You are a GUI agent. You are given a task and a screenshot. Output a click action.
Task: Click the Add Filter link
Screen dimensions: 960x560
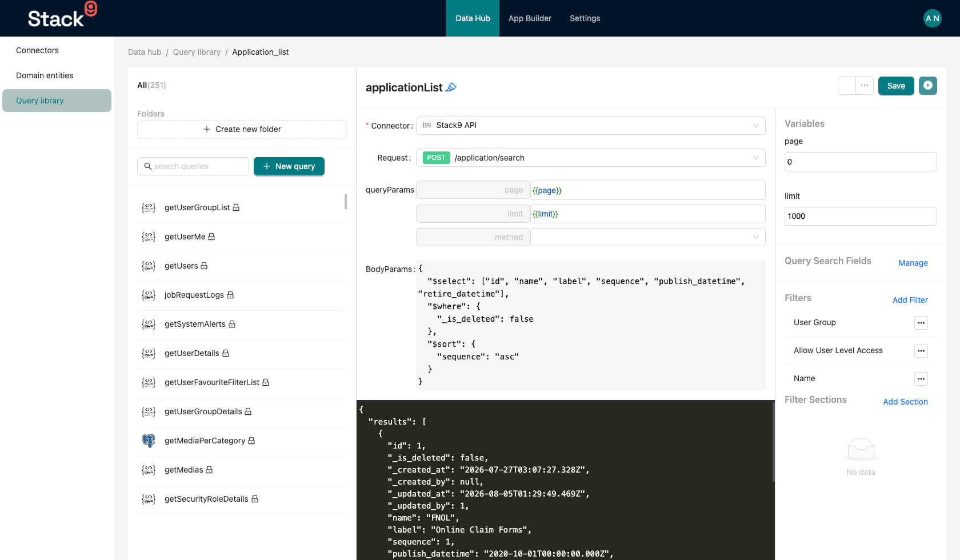pos(910,300)
